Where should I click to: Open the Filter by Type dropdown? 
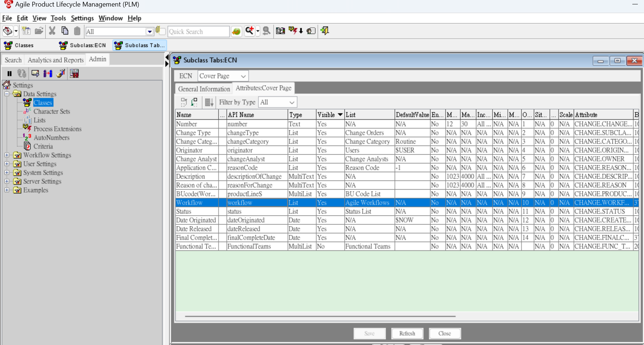[292, 103]
